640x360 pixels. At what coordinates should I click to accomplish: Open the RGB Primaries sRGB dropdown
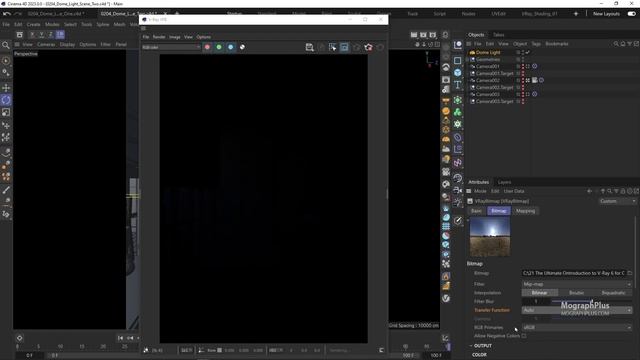(x=577, y=327)
